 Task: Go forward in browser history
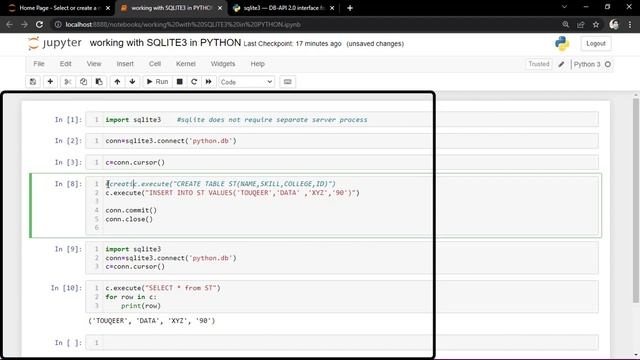point(24,24)
